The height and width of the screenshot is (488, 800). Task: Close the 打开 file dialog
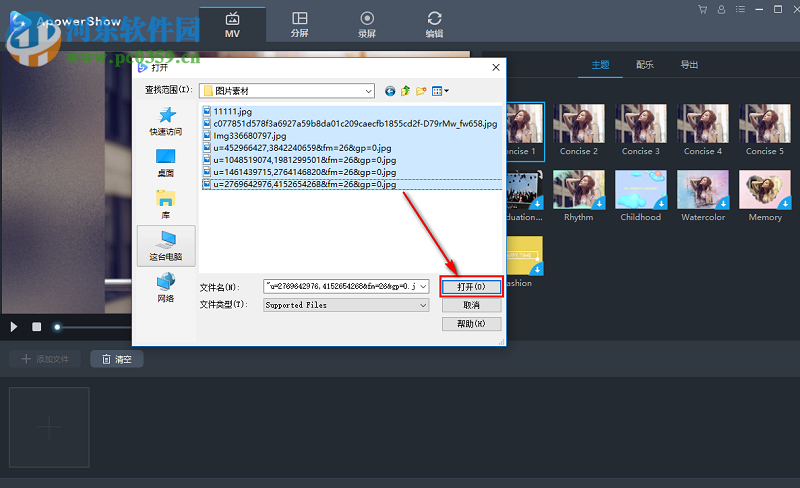496,67
